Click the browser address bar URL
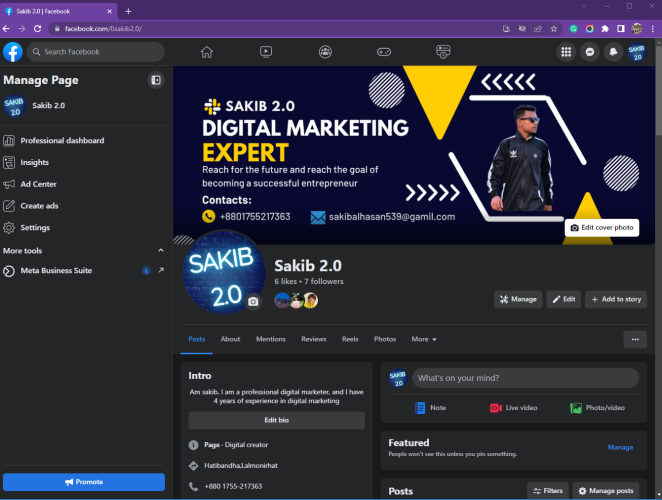 (103, 29)
